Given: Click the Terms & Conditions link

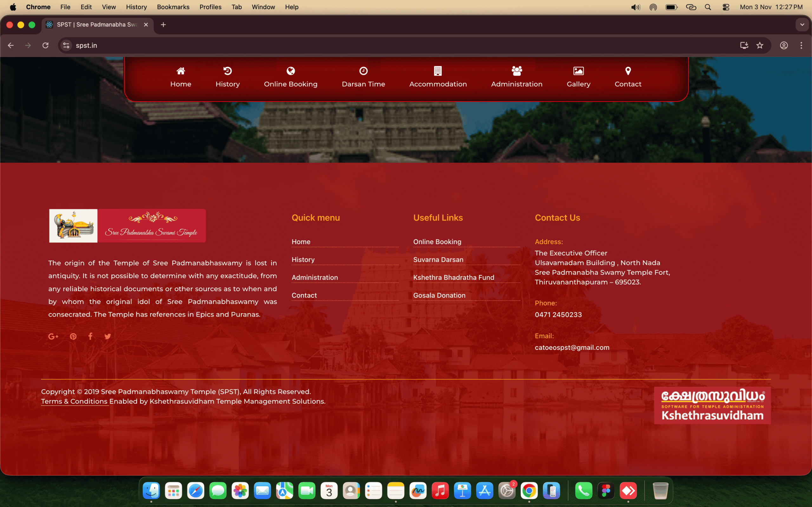Looking at the screenshot, I should 74,401.
